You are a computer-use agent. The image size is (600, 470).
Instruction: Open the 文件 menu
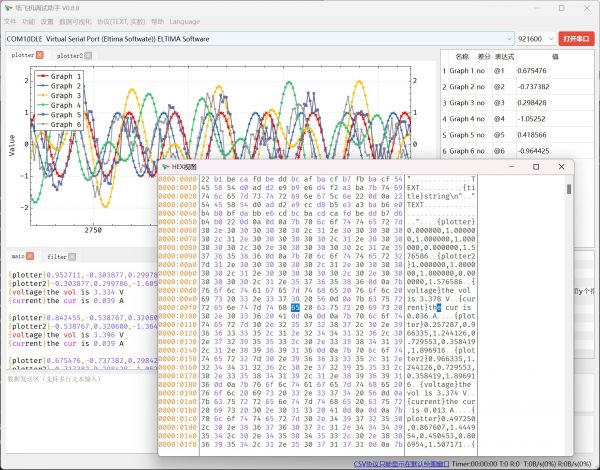point(10,21)
